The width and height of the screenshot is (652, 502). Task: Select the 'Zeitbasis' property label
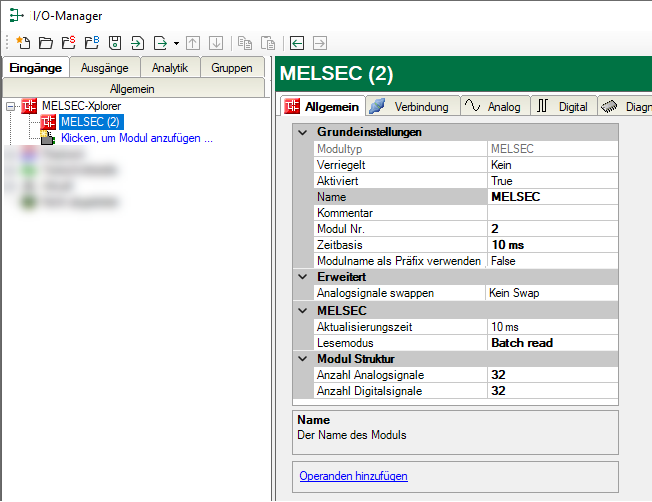[x=339, y=245]
